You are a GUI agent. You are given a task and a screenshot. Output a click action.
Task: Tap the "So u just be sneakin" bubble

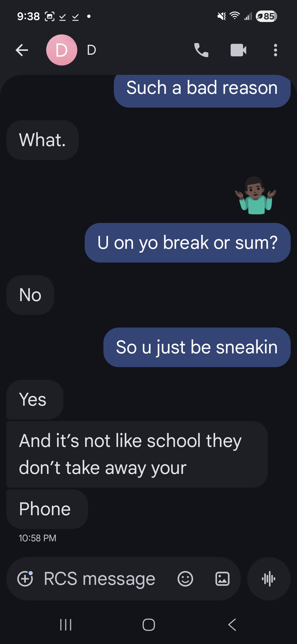pos(197,347)
